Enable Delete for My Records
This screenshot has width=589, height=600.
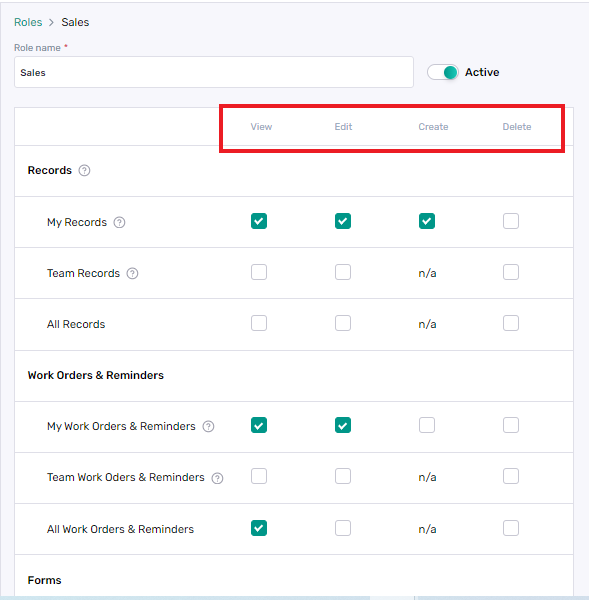pyautogui.click(x=511, y=221)
